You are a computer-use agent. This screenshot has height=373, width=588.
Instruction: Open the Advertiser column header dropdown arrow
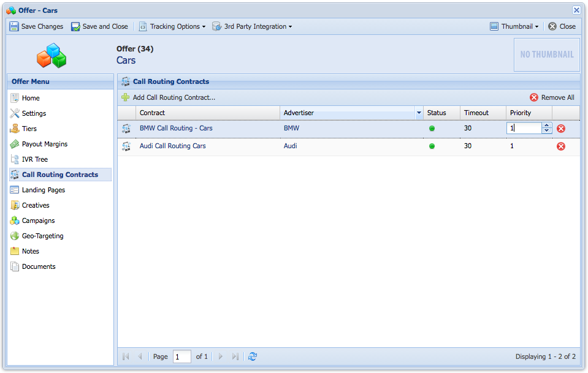point(419,113)
